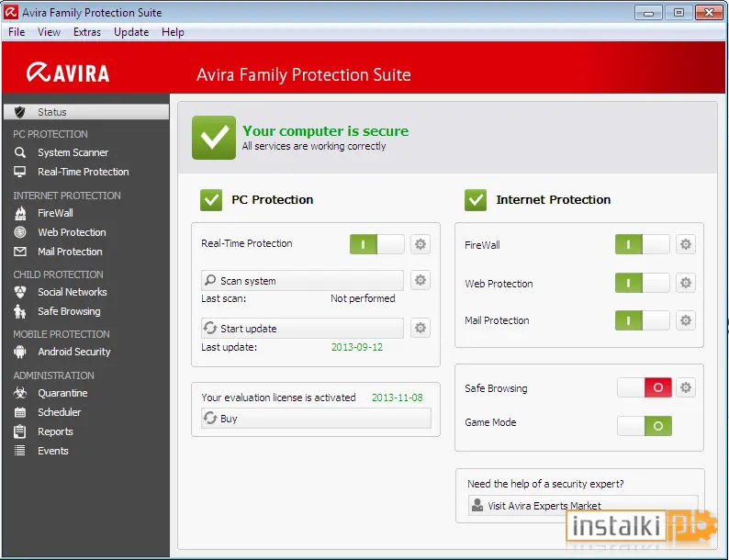Image resolution: width=729 pixels, height=560 pixels.
Task: Click the Safe Browsing family icon in sidebar
Action: 20,311
